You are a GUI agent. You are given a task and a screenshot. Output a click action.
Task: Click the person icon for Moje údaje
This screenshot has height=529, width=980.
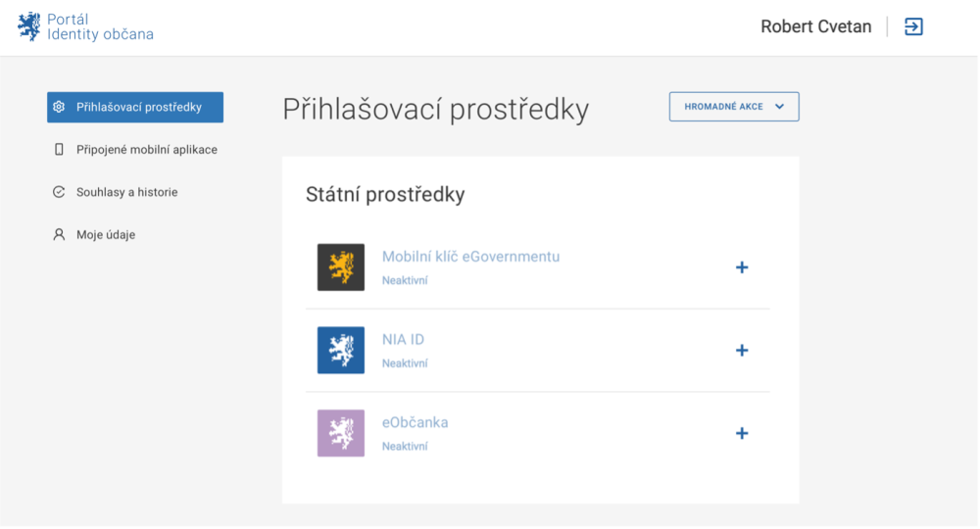point(59,235)
